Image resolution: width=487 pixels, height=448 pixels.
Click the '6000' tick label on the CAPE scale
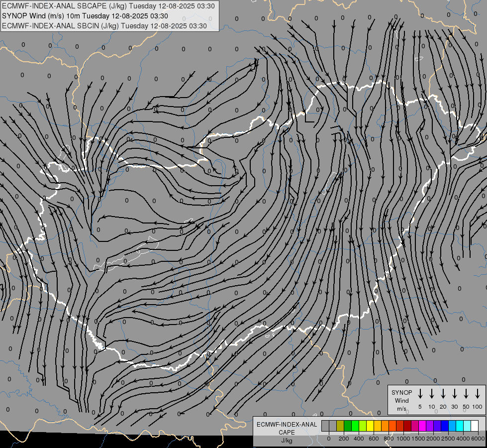478,439
